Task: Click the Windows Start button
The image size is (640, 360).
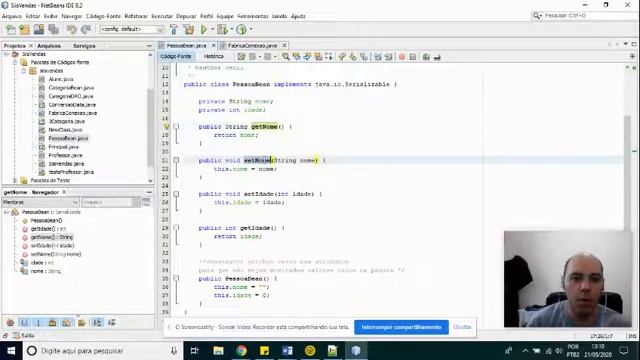Action: click(11, 351)
